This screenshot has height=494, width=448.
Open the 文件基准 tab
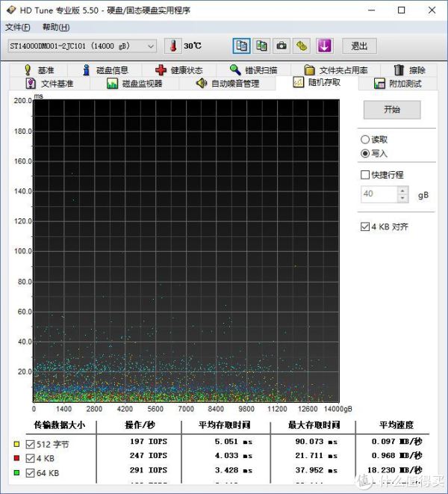pos(50,84)
